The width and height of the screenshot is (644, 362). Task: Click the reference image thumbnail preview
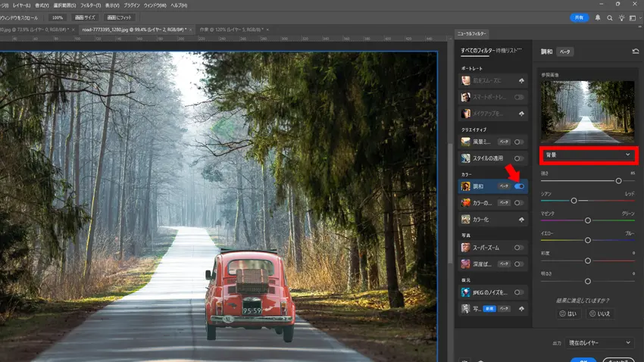point(587,111)
